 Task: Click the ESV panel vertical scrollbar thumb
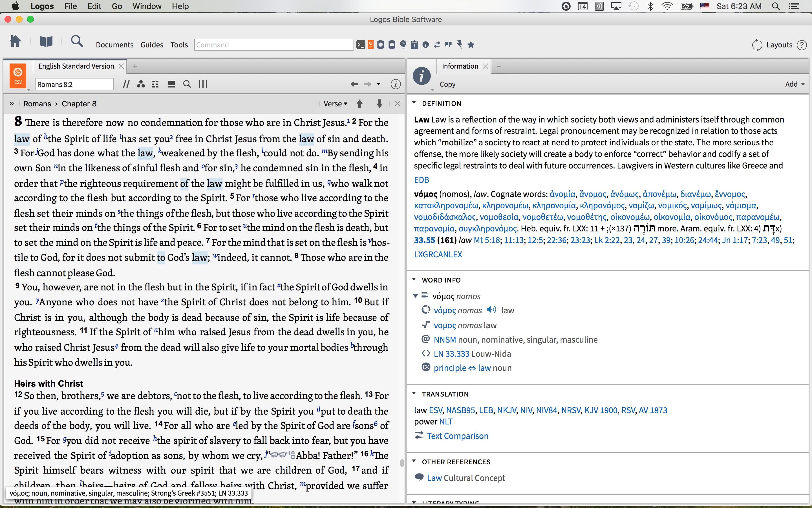[x=402, y=463]
